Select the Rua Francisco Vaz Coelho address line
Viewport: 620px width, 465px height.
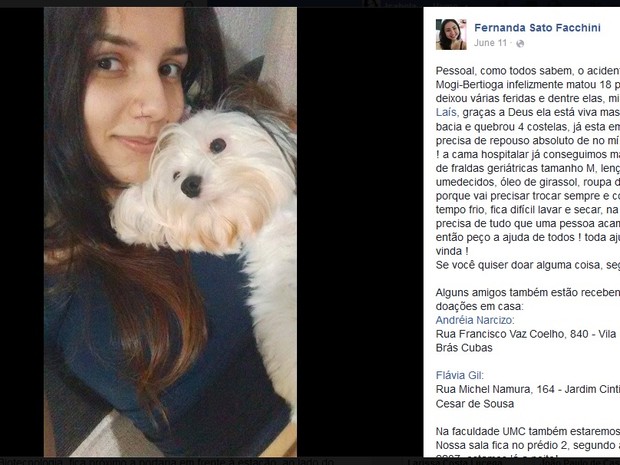tap(526, 334)
